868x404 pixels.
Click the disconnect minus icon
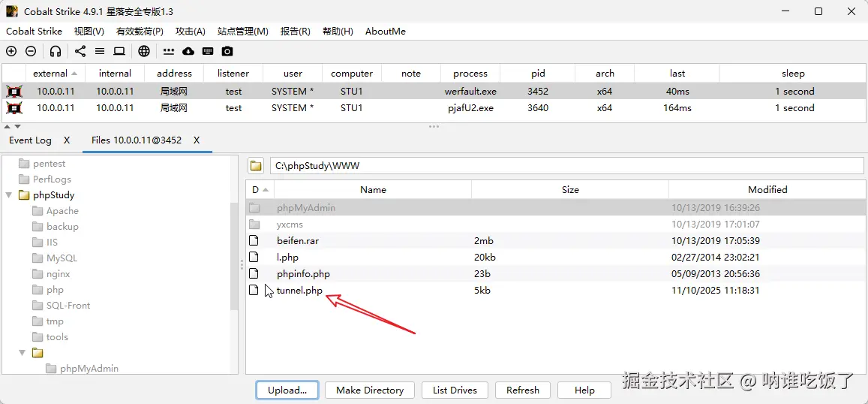pos(31,52)
